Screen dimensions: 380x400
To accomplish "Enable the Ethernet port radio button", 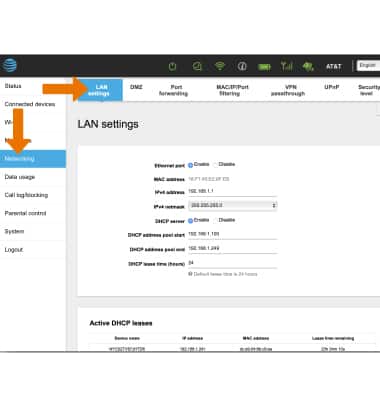I will [x=190, y=165].
